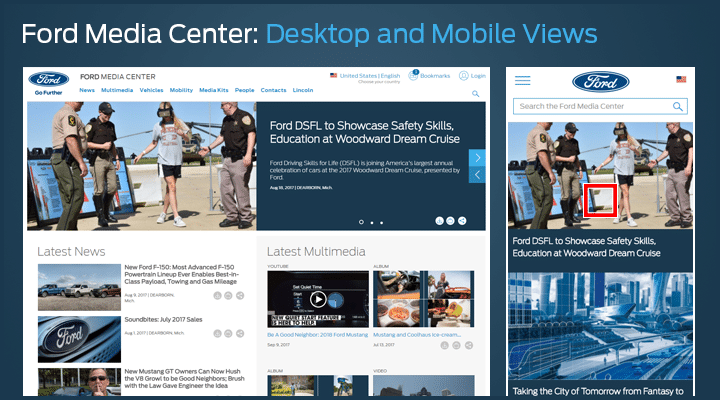
Task: Download the New Ford F-150 news item
Action: (x=218, y=296)
